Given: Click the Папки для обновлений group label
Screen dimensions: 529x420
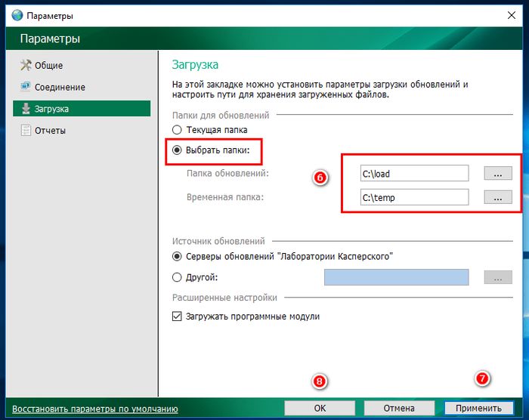Looking at the screenshot, I should [221, 116].
